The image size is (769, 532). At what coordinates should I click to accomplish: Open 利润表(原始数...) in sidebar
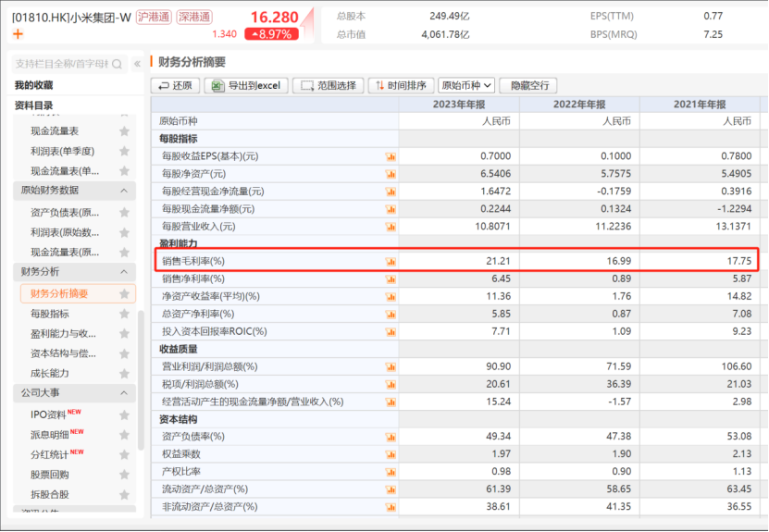click(65, 232)
